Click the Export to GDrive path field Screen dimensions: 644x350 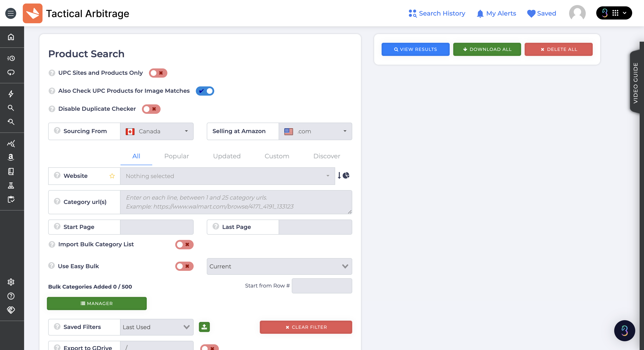click(157, 346)
